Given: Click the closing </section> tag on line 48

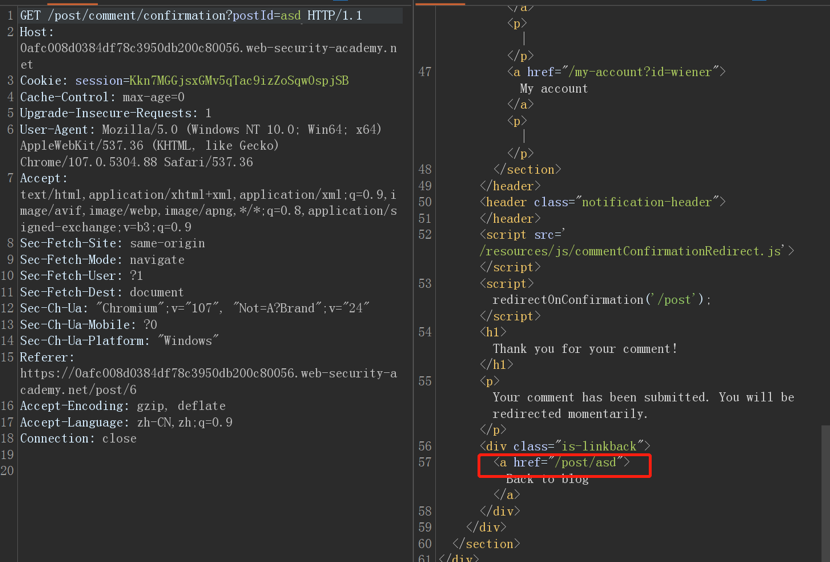Looking at the screenshot, I should (x=527, y=169).
